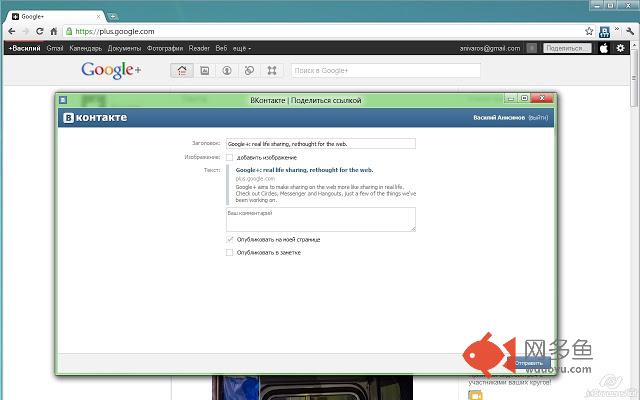Viewport: 640px width, 400px height.
Task: Open Gmail from the Google bar
Action: point(55,48)
